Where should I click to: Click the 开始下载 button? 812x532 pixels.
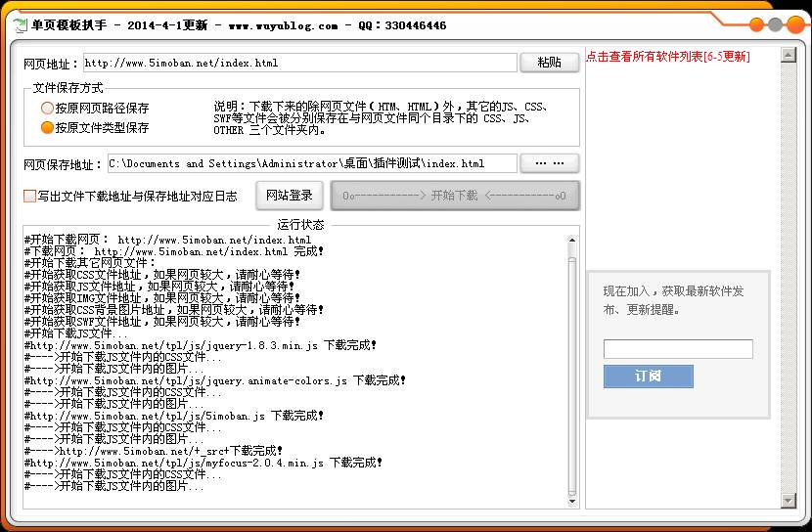(455, 196)
